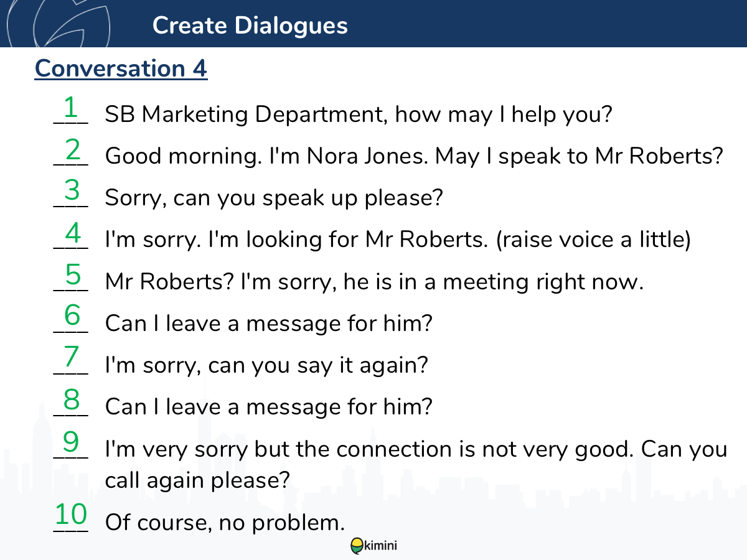Image resolution: width=747 pixels, height=560 pixels.
Task: Click the green number 5 blank
Action: tap(71, 276)
